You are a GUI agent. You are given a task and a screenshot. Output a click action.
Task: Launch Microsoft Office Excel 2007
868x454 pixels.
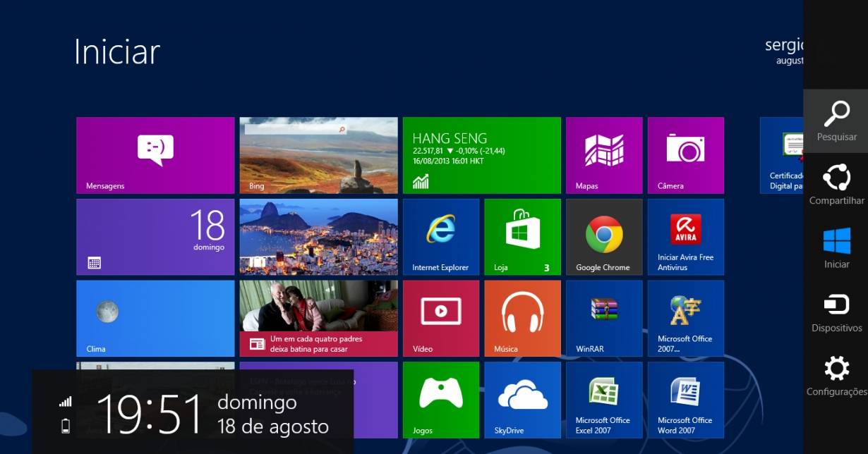[x=604, y=400]
